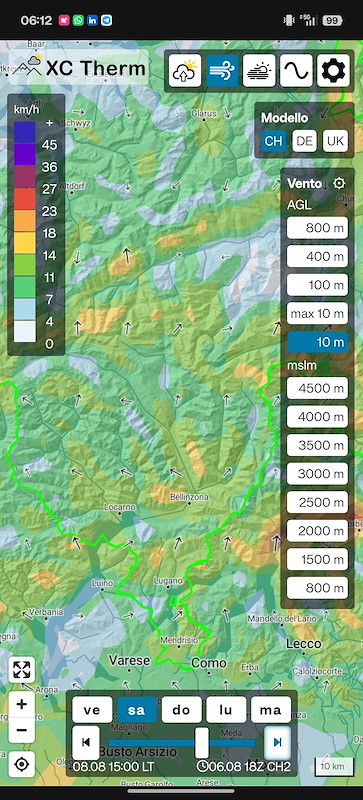This screenshot has height=800, width=363.
Task: Select 800 m mslm altitude
Action: [x=318, y=588]
